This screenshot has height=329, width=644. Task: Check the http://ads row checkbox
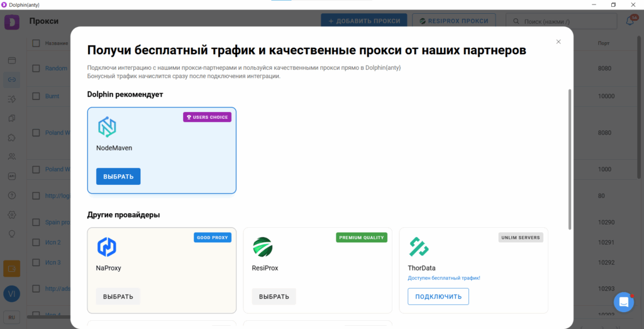pyautogui.click(x=36, y=289)
